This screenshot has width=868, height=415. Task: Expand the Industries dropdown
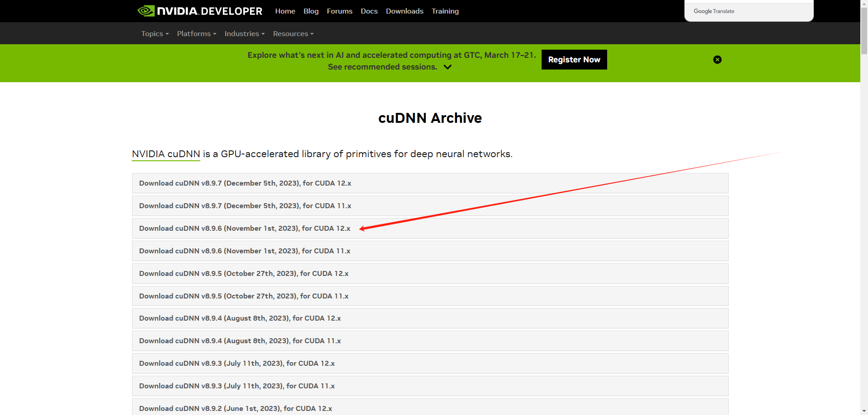click(x=244, y=34)
